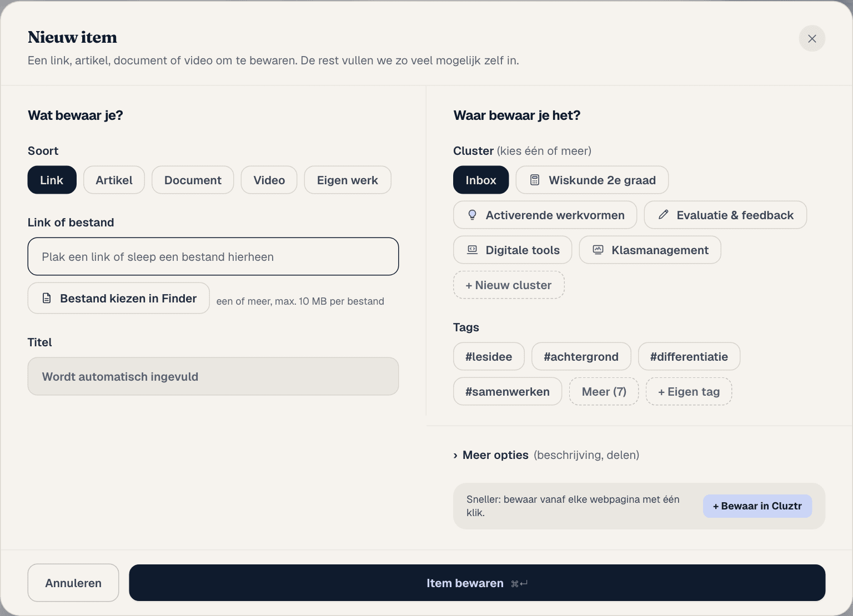853x616 pixels.
Task: Show more tags via Meer (7)
Action: (604, 391)
